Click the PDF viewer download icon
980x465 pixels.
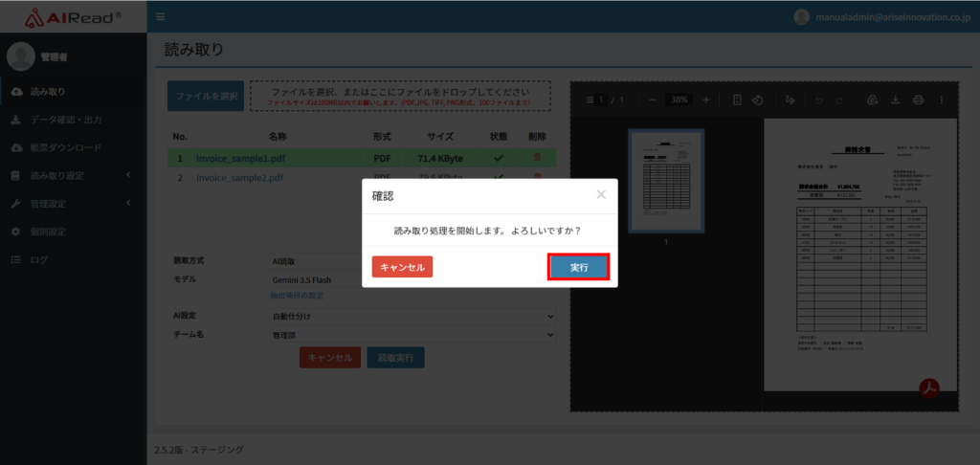point(895,100)
